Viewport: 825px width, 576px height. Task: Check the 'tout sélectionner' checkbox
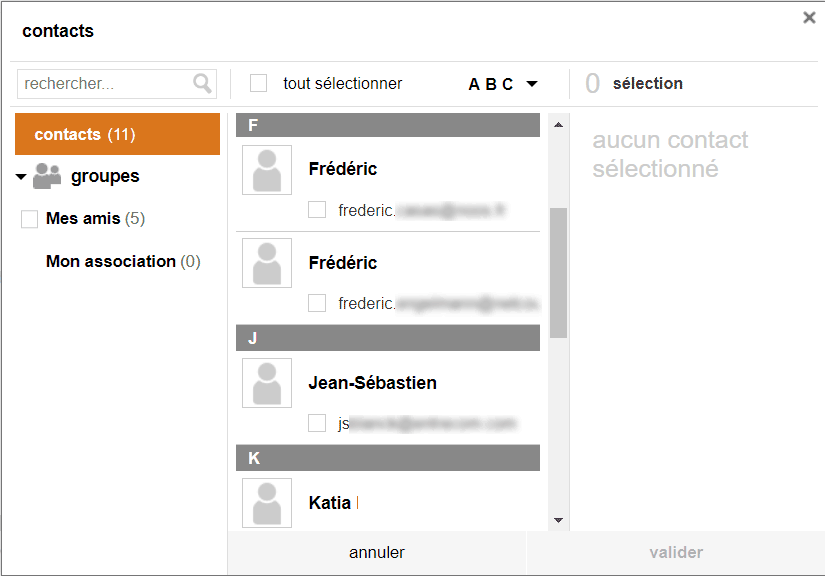click(x=258, y=83)
